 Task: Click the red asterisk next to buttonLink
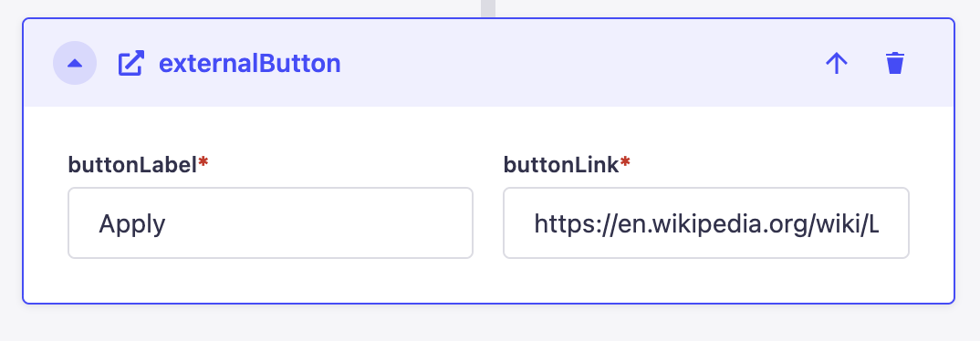point(625,161)
